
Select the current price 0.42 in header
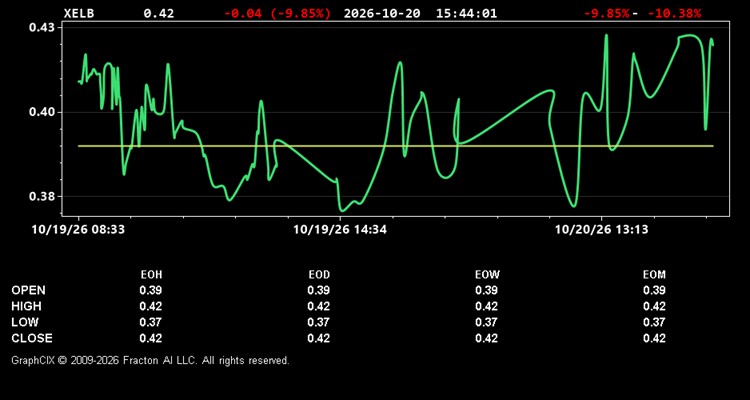click(x=159, y=13)
